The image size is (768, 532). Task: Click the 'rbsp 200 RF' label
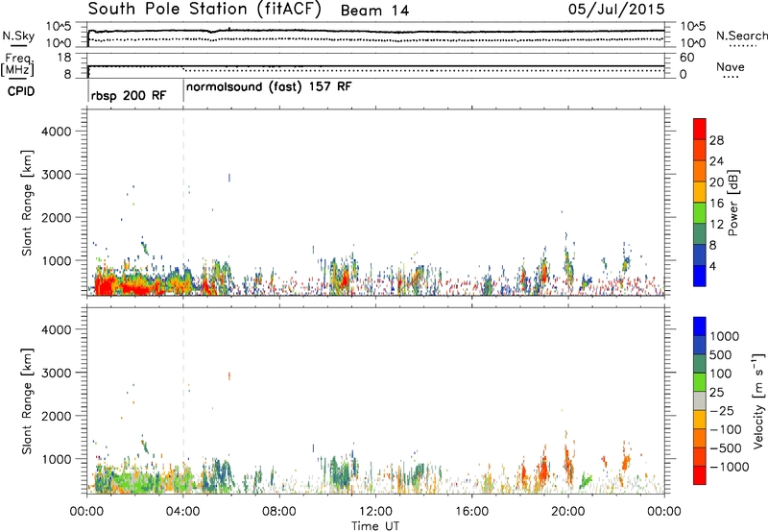click(x=129, y=95)
